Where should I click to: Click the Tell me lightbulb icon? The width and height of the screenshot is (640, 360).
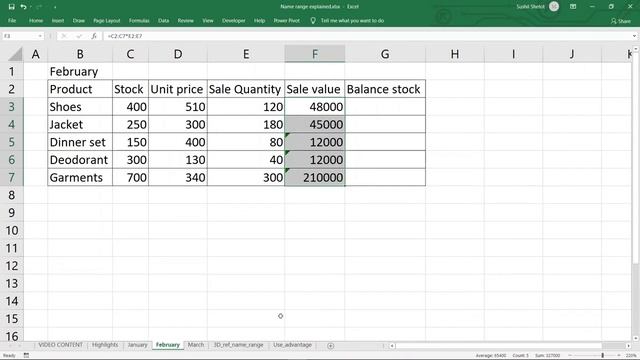pos(313,20)
